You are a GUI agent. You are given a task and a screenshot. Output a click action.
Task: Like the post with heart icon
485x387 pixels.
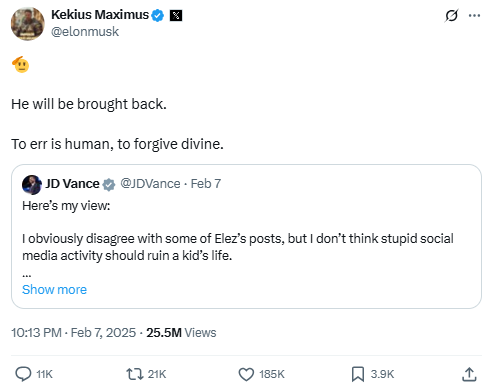point(246,374)
